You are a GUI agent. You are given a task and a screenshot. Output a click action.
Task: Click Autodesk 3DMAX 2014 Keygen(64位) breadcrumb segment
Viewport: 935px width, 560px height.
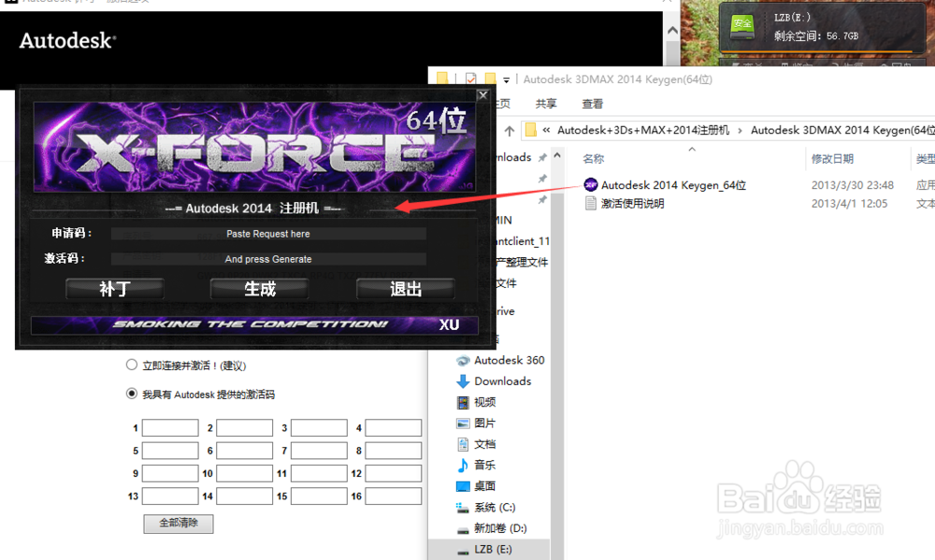[x=842, y=130]
